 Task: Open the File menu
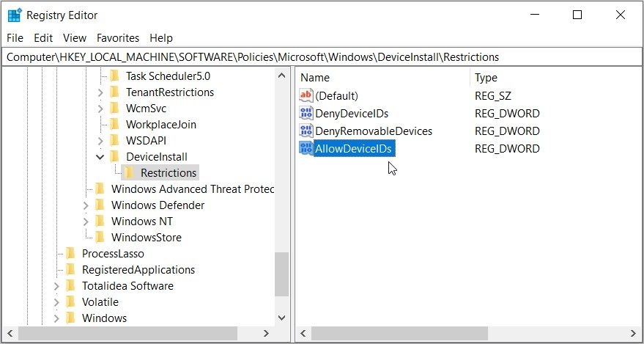[x=15, y=37]
